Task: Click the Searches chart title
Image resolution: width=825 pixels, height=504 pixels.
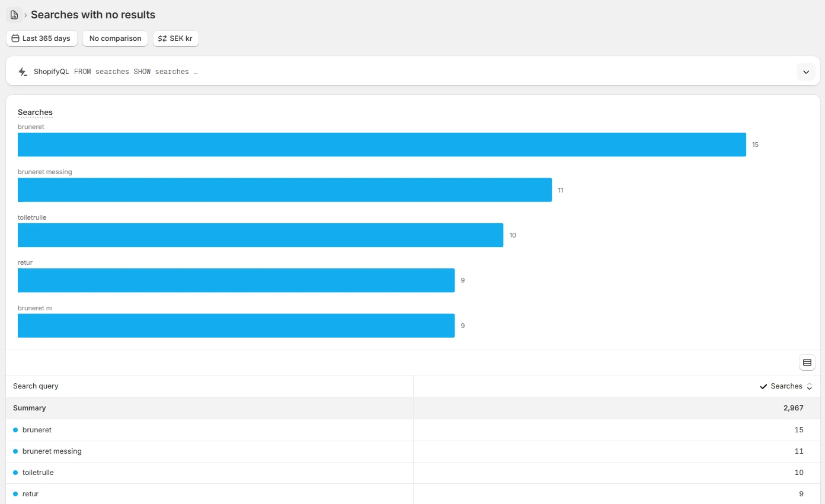Action: (35, 113)
